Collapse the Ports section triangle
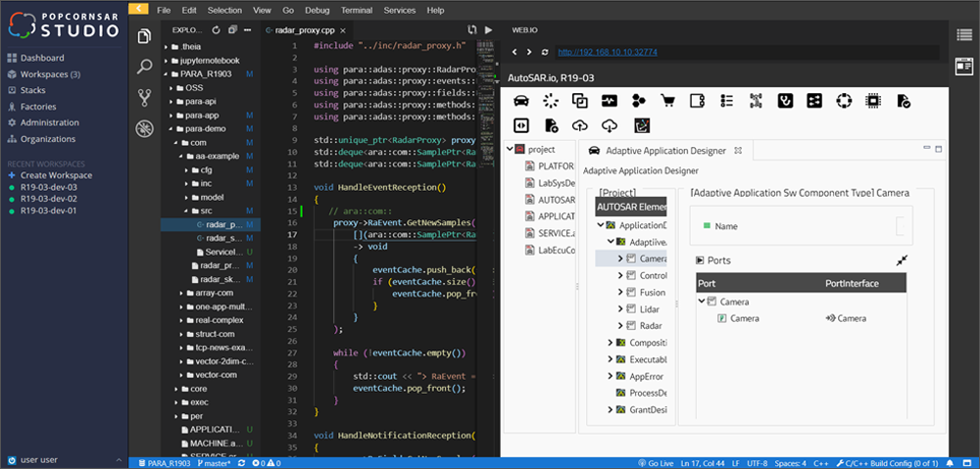Image resolution: width=980 pixels, height=469 pixels. click(x=700, y=260)
